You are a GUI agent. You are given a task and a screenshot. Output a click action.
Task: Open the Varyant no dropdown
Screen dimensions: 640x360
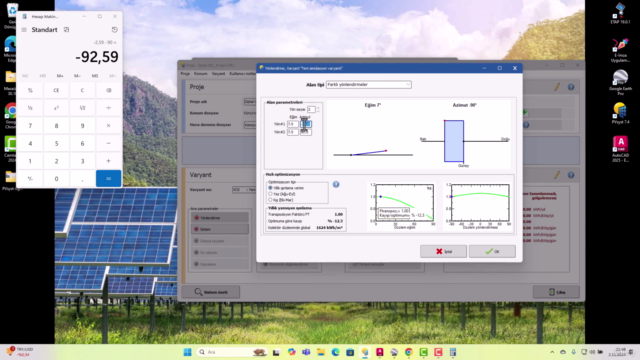coord(244,190)
